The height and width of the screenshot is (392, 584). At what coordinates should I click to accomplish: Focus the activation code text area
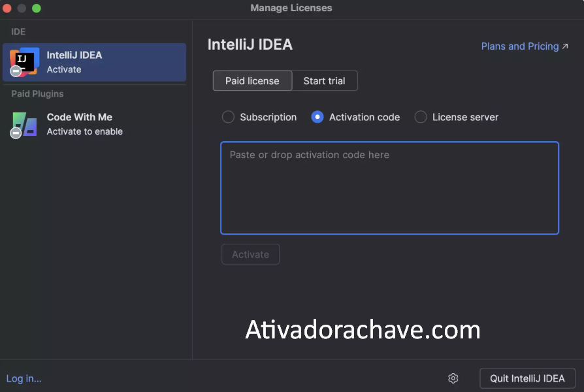389,188
